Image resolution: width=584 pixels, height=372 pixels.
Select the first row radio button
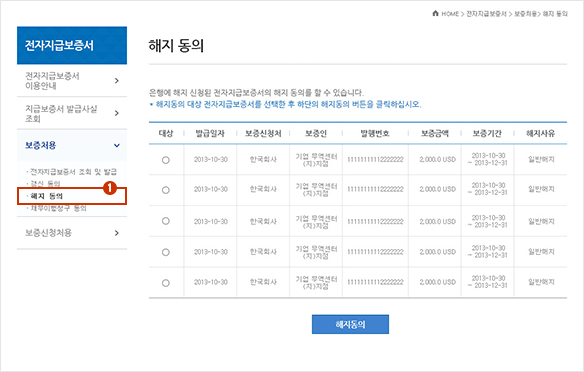166,160
